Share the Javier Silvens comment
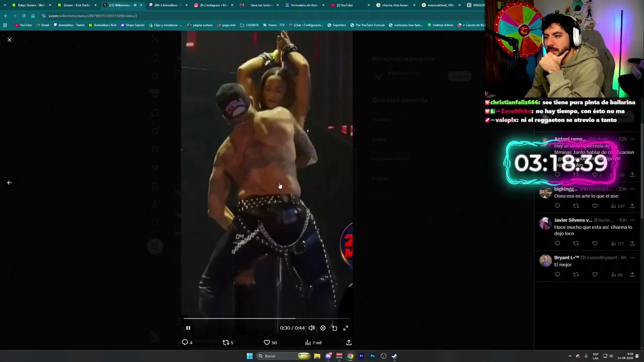 (x=632, y=243)
